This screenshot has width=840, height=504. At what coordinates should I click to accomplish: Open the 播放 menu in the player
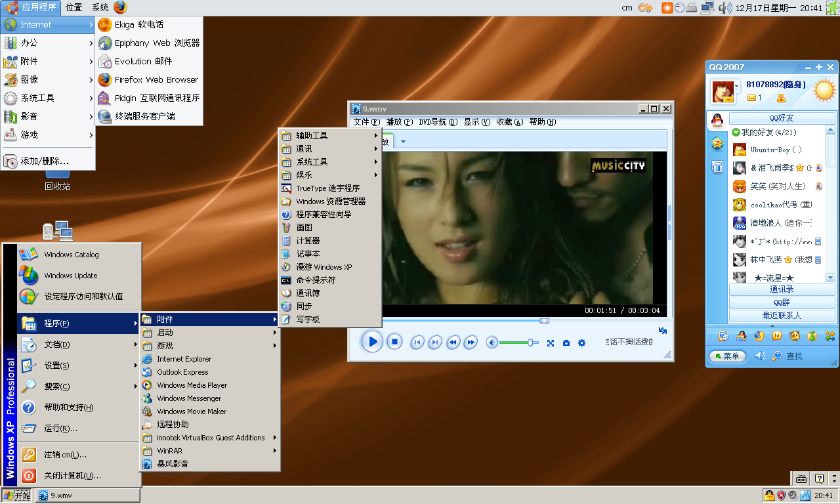pos(399,122)
